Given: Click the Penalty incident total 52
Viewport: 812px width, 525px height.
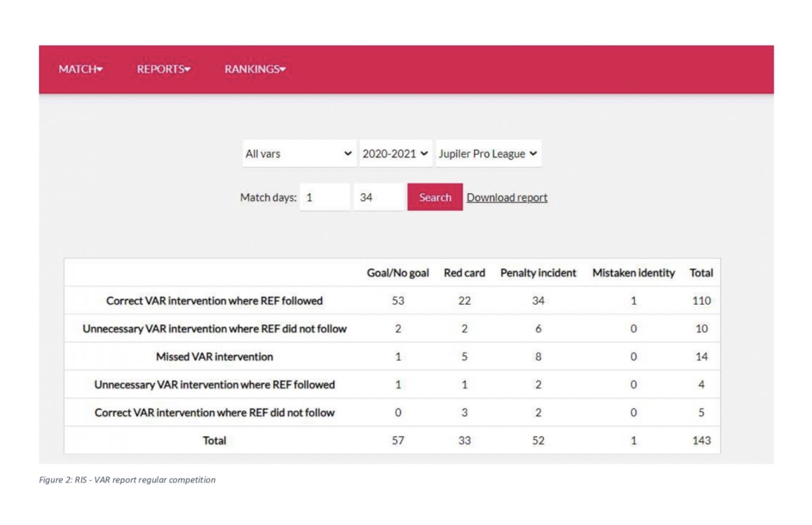Looking at the screenshot, I should point(538,441).
